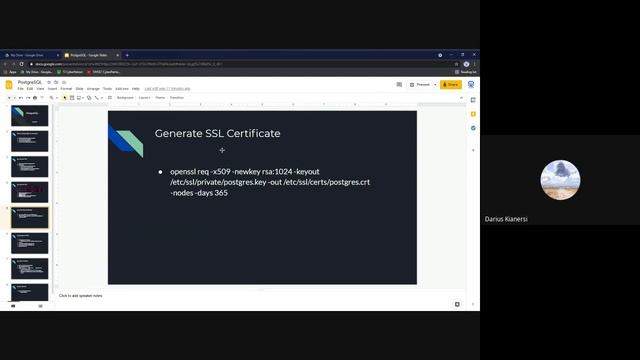Image resolution: width=640 pixels, height=360 pixels.
Task: Click the Theme button
Action: (160, 98)
